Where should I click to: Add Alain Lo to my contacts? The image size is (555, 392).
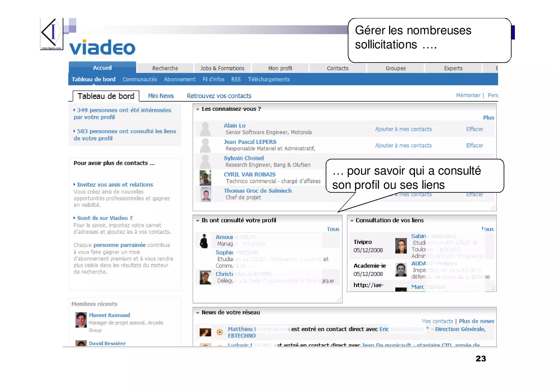pyautogui.click(x=403, y=129)
